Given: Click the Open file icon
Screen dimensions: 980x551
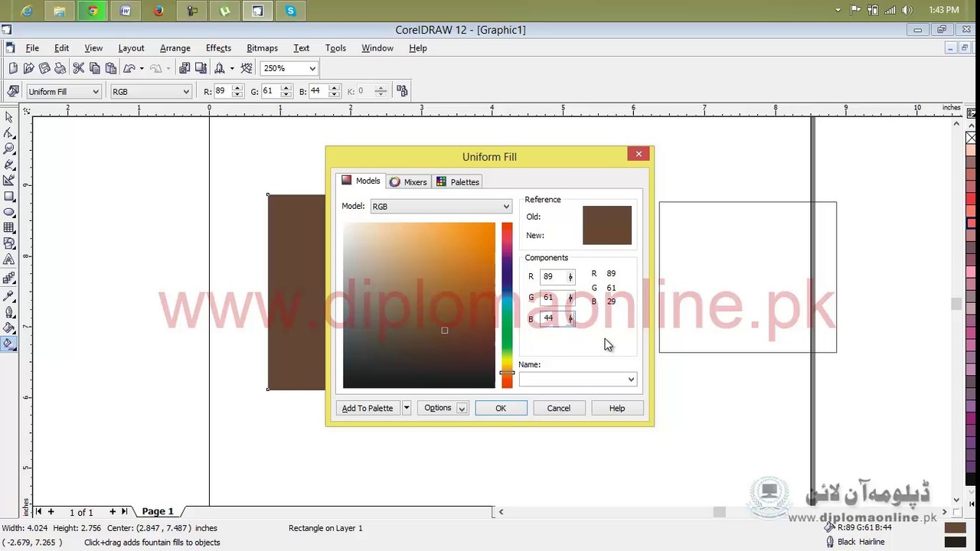Looking at the screenshot, I should (x=28, y=68).
